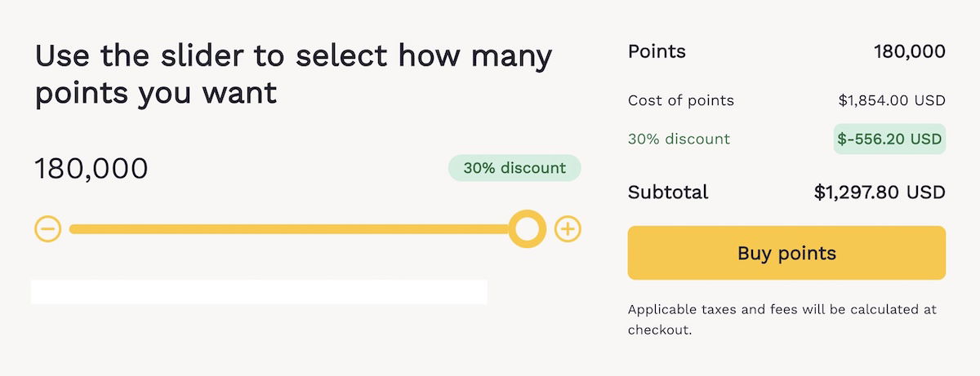The width and height of the screenshot is (980, 376).
Task: Click the Cost of points label
Action: (681, 101)
